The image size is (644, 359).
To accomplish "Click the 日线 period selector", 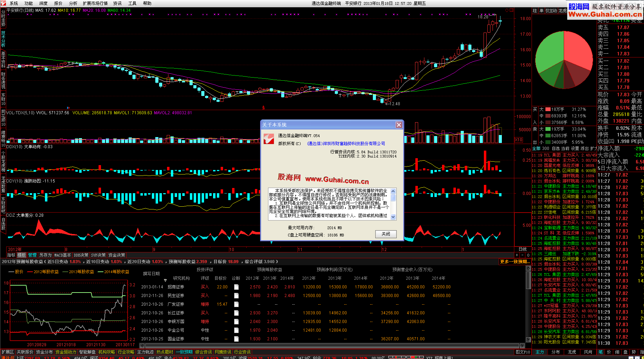I will (x=523, y=249).
